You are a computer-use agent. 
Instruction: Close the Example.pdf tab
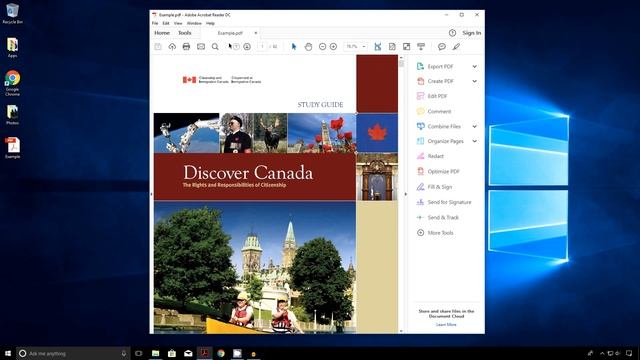(x=256, y=33)
